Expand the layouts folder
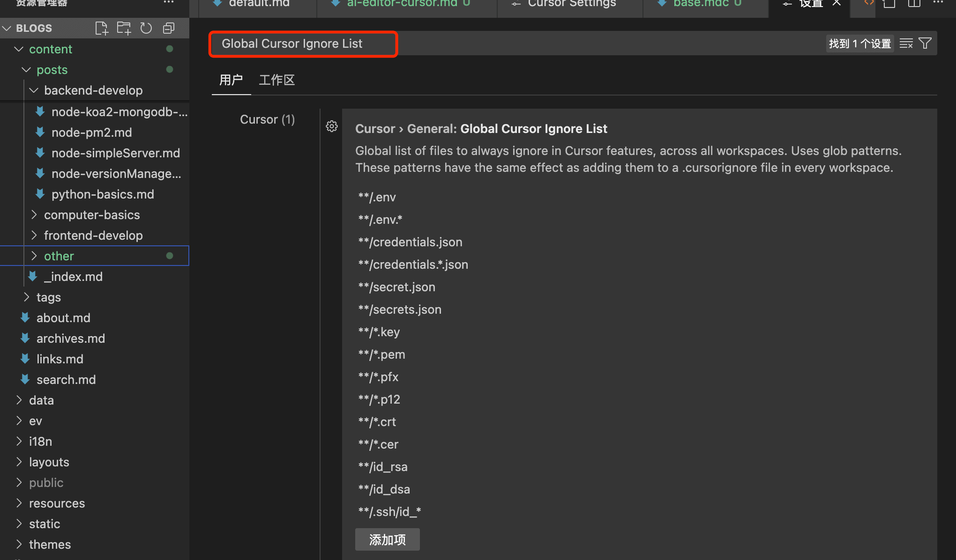The image size is (956, 560). (95, 462)
